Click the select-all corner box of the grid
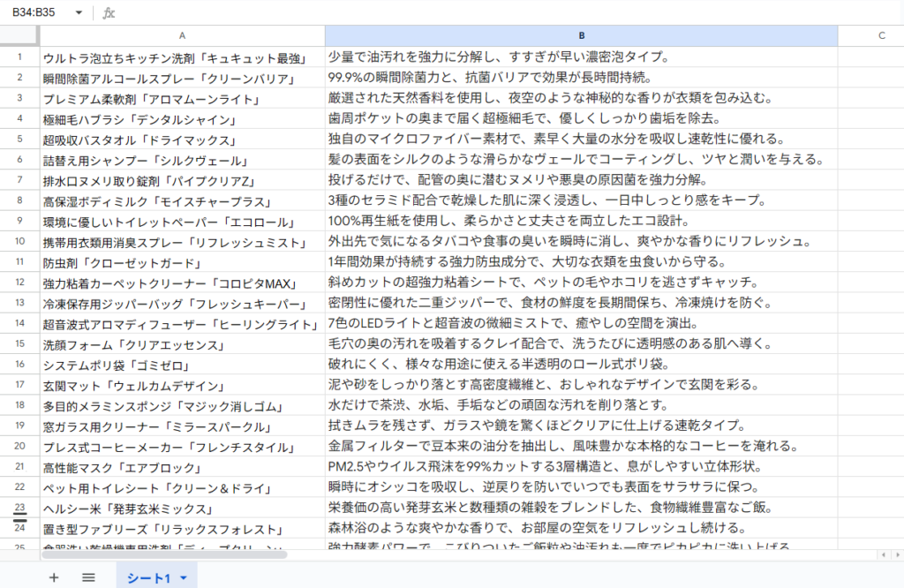Viewport: 904px width, 588px height. coord(19,35)
